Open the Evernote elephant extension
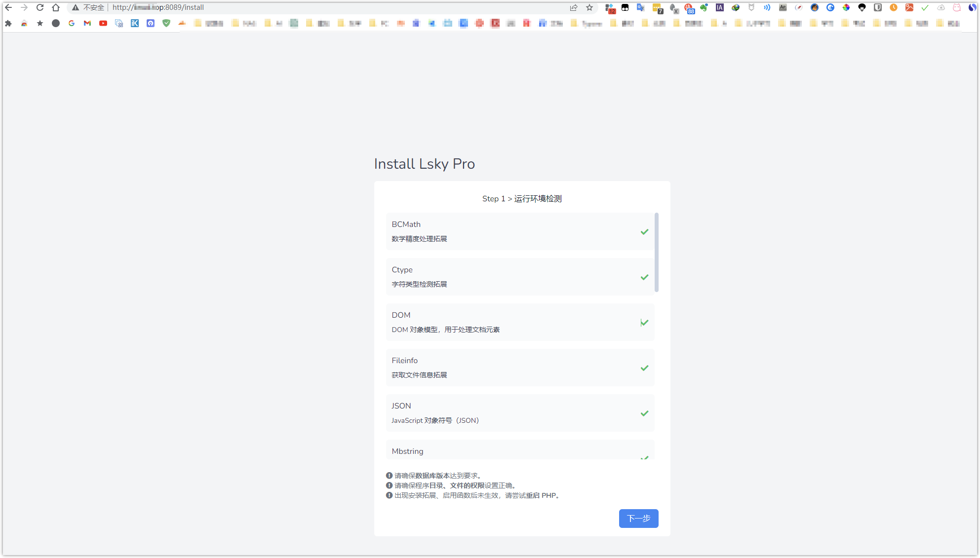 (704, 7)
